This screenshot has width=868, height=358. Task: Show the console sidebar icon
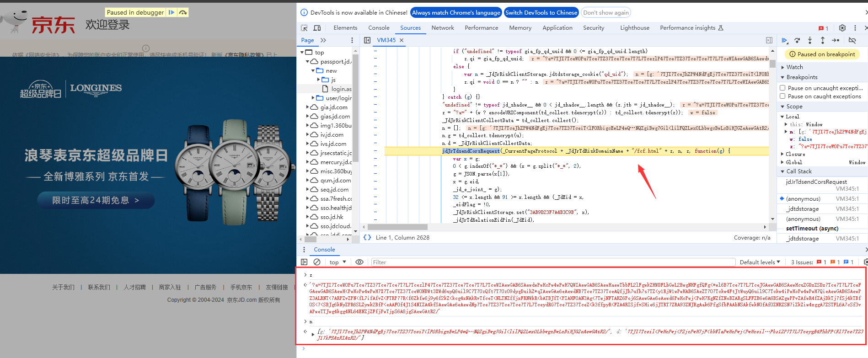304,262
